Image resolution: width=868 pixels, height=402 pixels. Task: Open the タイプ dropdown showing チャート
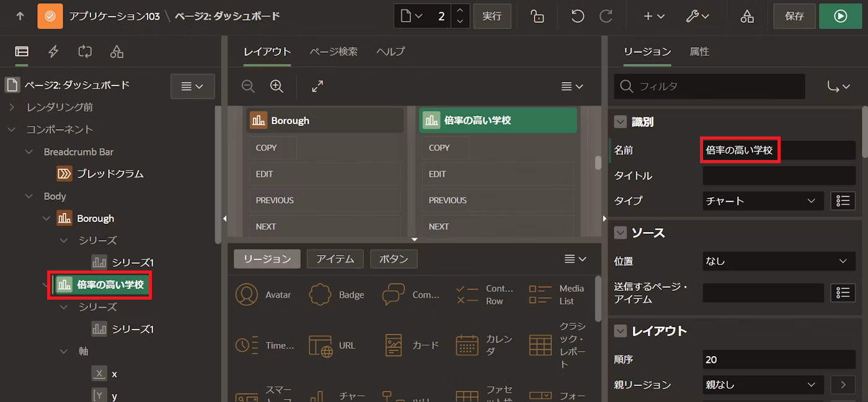pyautogui.click(x=763, y=201)
